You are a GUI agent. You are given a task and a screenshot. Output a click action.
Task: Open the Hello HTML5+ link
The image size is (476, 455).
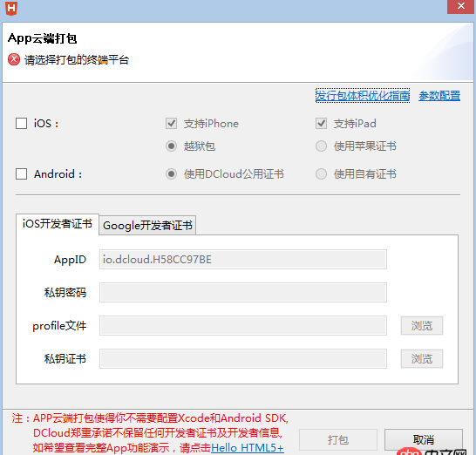pyautogui.click(x=248, y=448)
